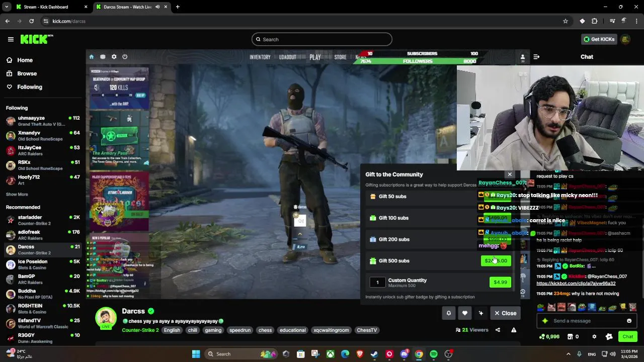Click the heart follow button
The width and height of the screenshot is (644, 362).
(465, 313)
